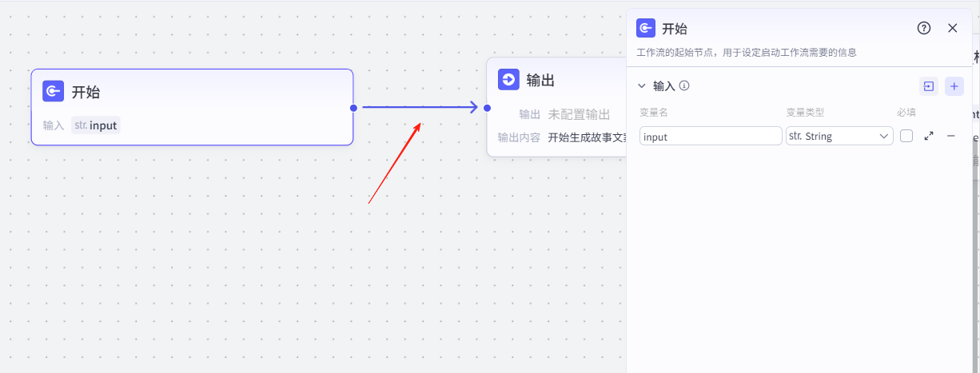Open the str. String variable type dropdown
Image resolution: width=980 pixels, height=373 pixels.
tap(839, 137)
